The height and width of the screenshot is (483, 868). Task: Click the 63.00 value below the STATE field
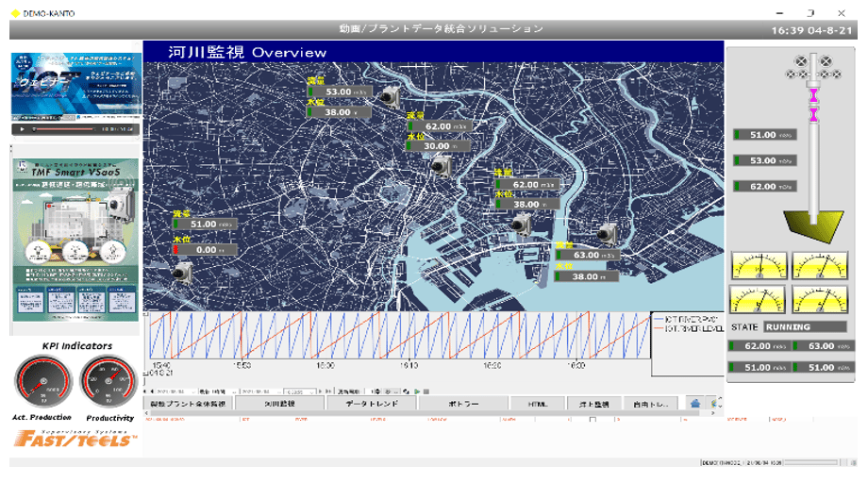click(x=824, y=346)
